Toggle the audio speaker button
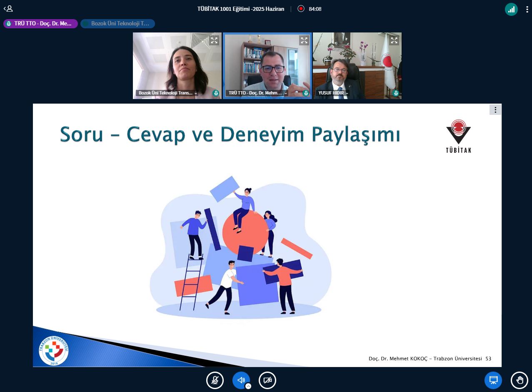This screenshot has width=532, height=392. tap(241, 380)
